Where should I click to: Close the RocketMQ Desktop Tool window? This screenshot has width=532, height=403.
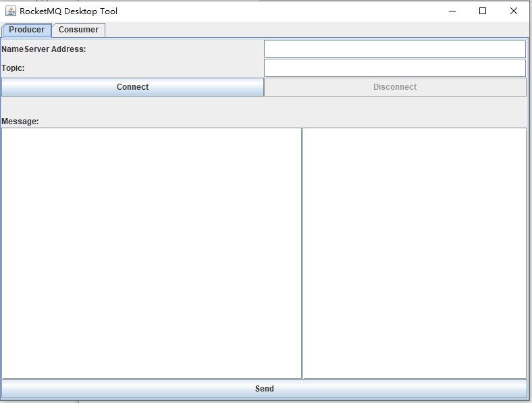(x=513, y=11)
